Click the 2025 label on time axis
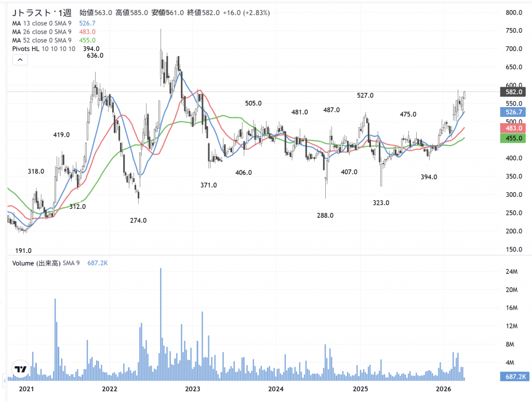 [x=360, y=389]
